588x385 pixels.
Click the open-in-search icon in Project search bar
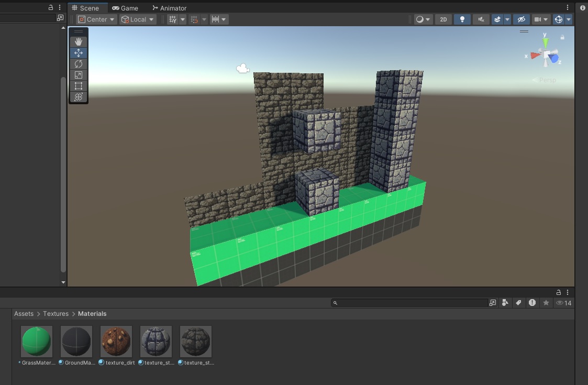(x=493, y=303)
